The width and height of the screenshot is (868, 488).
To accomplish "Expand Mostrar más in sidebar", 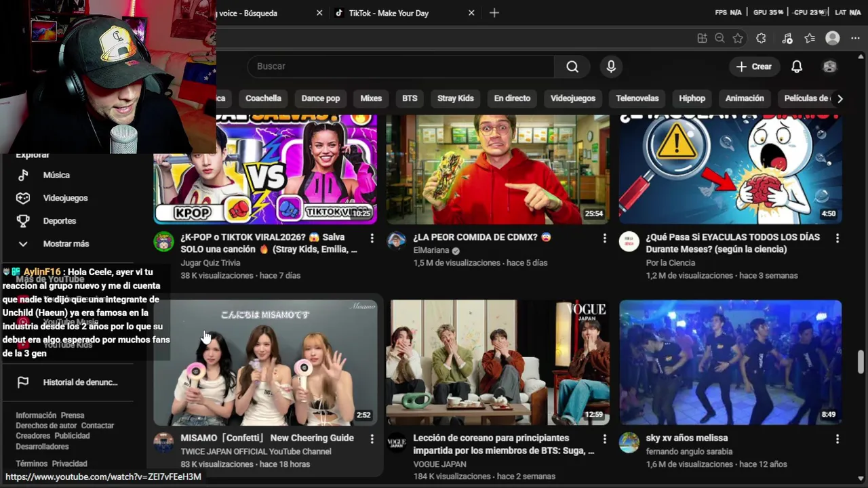I will point(66,244).
